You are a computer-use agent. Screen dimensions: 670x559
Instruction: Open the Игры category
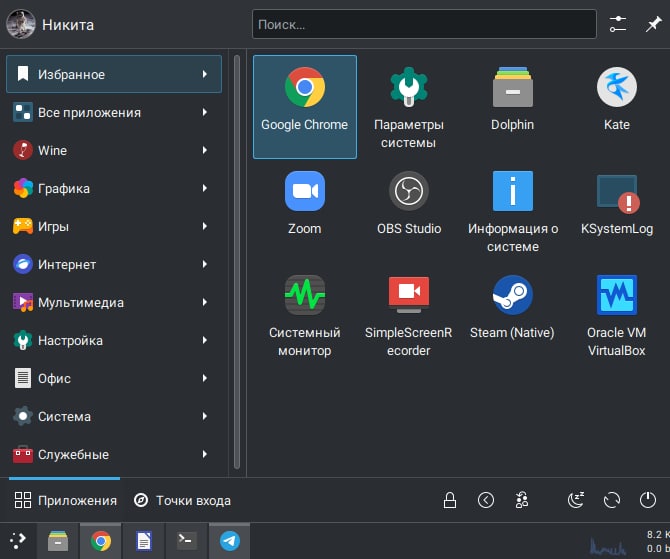click(114, 227)
